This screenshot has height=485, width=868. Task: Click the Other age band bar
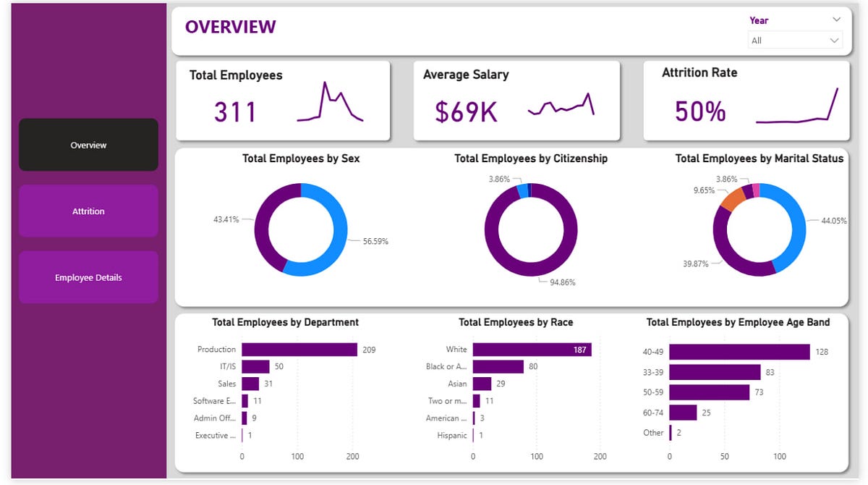pos(672,432)
